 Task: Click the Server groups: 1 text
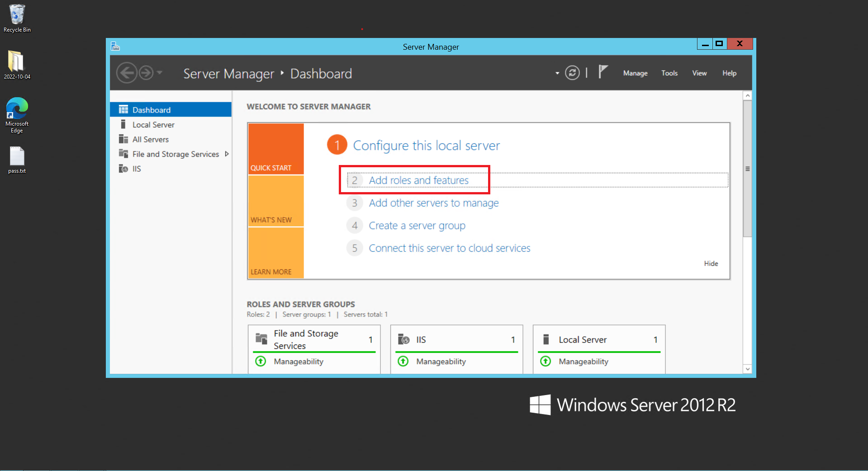pyautogui.click(x=307, y=315)
